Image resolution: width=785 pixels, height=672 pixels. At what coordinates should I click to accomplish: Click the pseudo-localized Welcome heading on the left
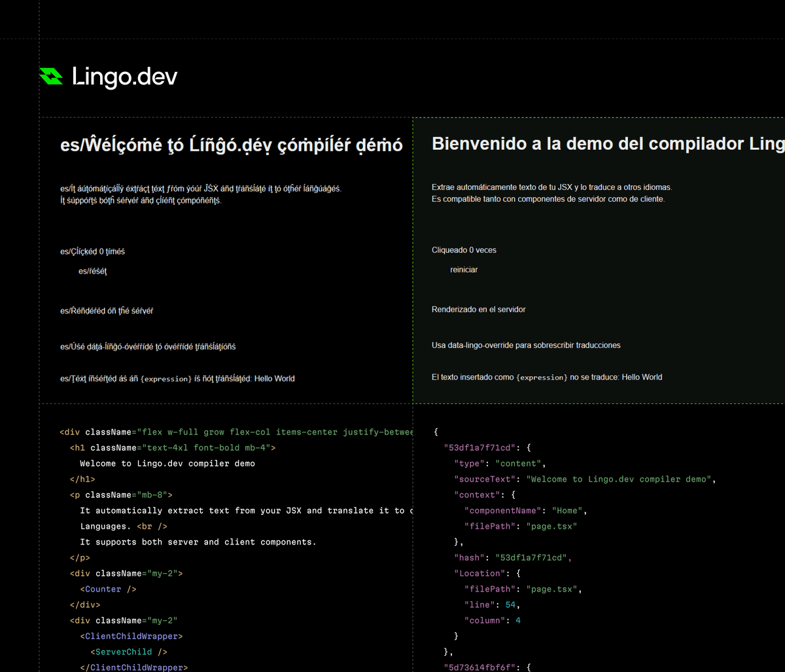click(230, 145)
